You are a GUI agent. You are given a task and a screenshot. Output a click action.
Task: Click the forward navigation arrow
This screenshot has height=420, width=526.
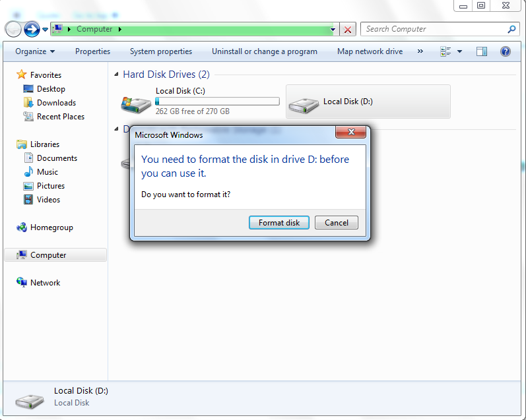pos(32,29)
